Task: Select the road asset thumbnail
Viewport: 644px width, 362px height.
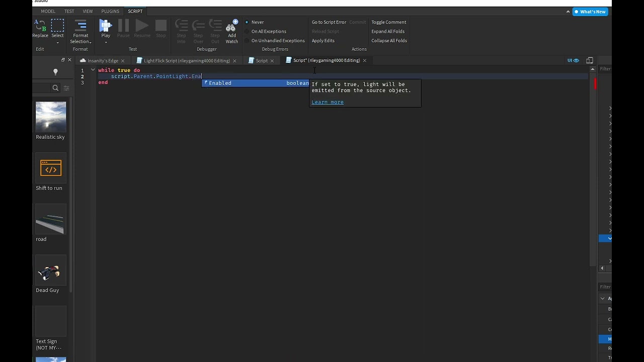Action: 50,219
